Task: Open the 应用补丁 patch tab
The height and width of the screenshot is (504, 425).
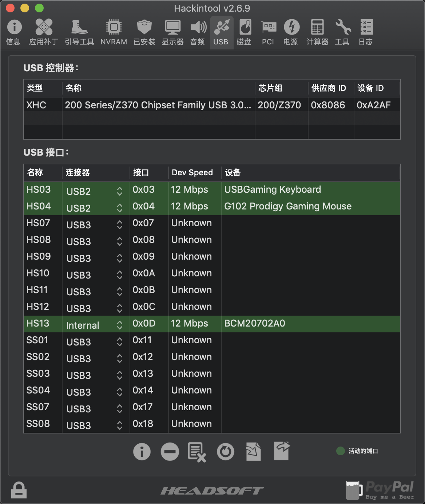Action: tap(44, 32)
